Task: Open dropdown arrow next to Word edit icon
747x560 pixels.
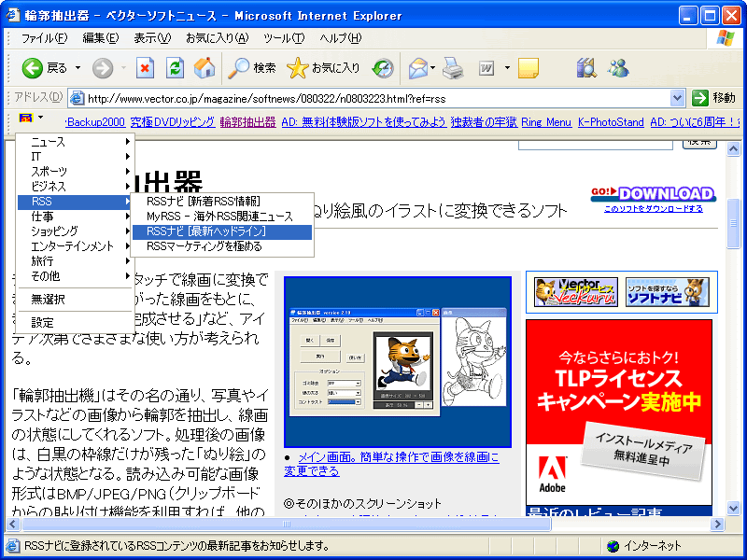Action: (x=507, y=68)
